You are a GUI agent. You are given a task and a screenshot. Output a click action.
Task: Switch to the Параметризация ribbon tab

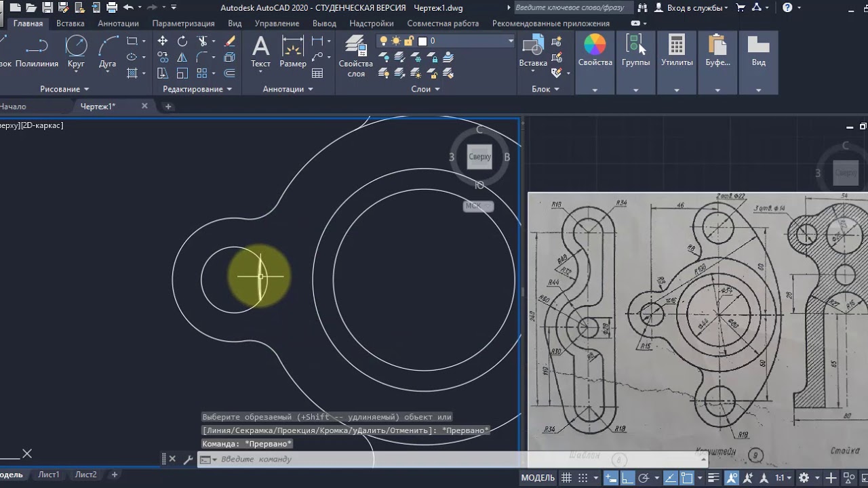coord(183,23)
